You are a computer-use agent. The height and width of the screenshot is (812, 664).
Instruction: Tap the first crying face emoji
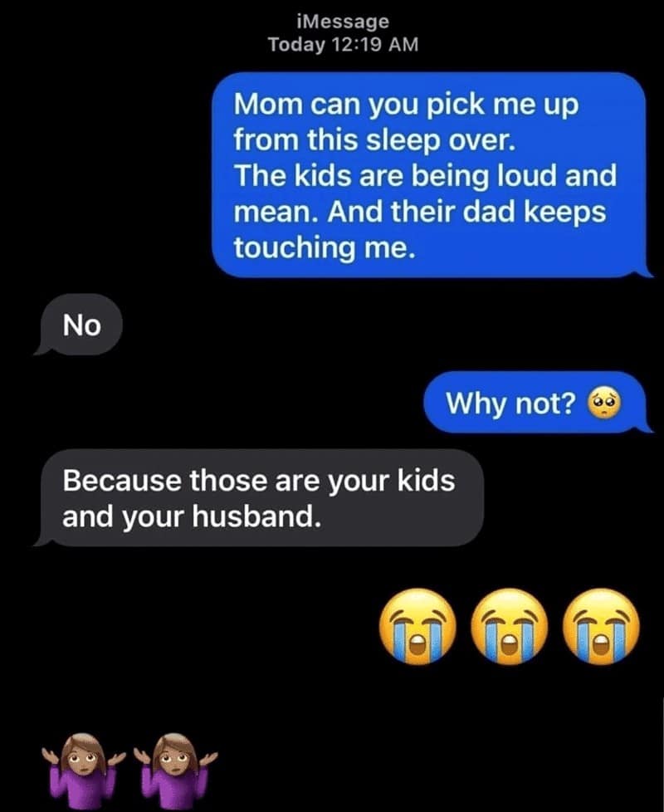coord(417,626)
